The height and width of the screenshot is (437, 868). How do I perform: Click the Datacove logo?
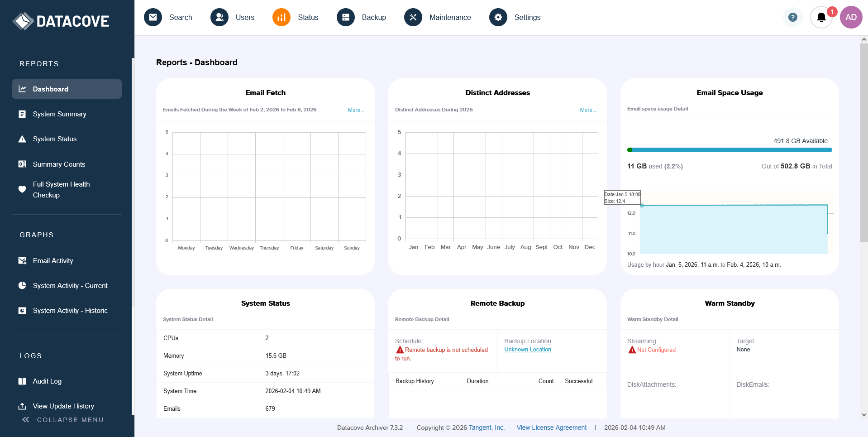pyautogui.click(x=61, y=21)
